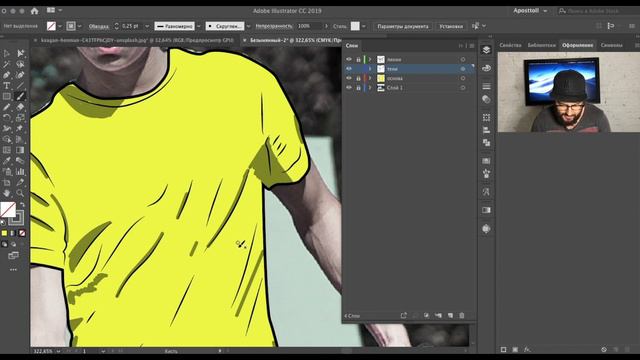The height and width of the screenshot is (360, 640).
Task: Open the Оформление panel tab
Action: (x=578, y=45)
